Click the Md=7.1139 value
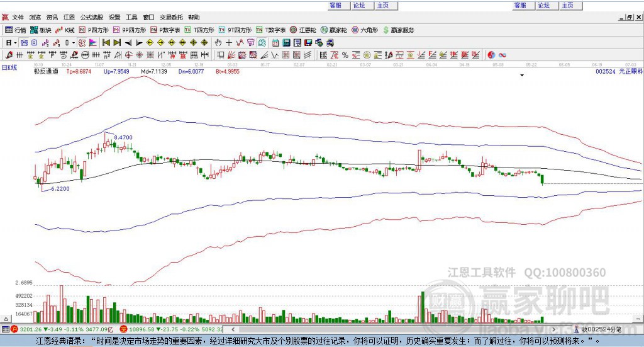The height and width of the screenshot is (347, 644). [x=154, y=72]
